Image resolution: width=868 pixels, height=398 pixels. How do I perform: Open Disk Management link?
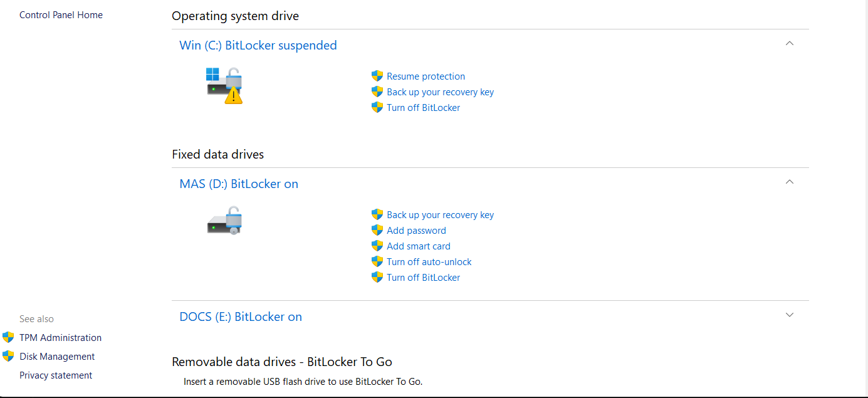pyautogui.click(x=57, y=356)
